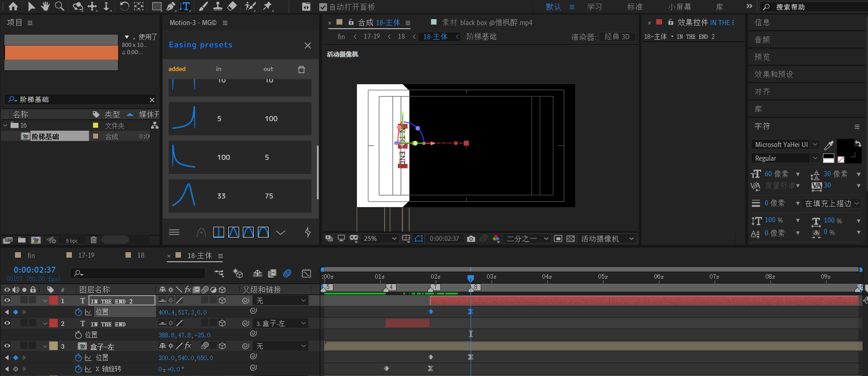This screenshot has height=376, width=868.
Task: Select the 小屏幕 workspace
Action: pyautogui.click(x=680, y=7)
